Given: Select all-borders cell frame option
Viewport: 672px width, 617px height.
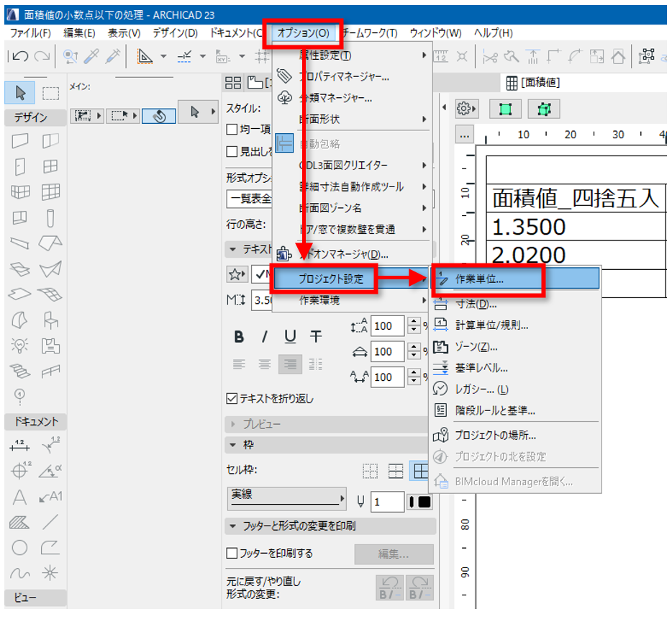Looking at the screenshot, I should pyautogui.click(x=420, y=472).
